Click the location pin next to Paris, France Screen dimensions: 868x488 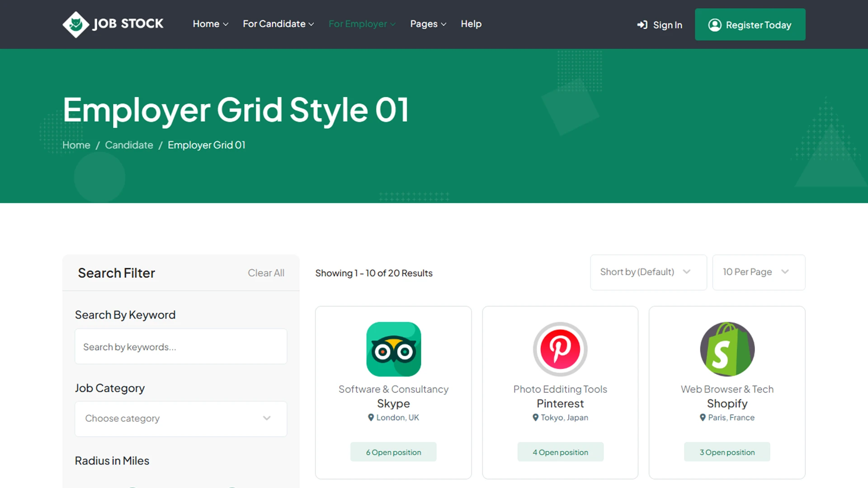point(703,418)
